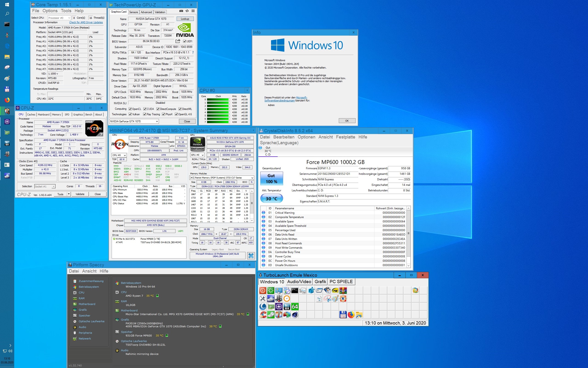
Task: Open the taskbar search magnifier
Action: [7, 14]
